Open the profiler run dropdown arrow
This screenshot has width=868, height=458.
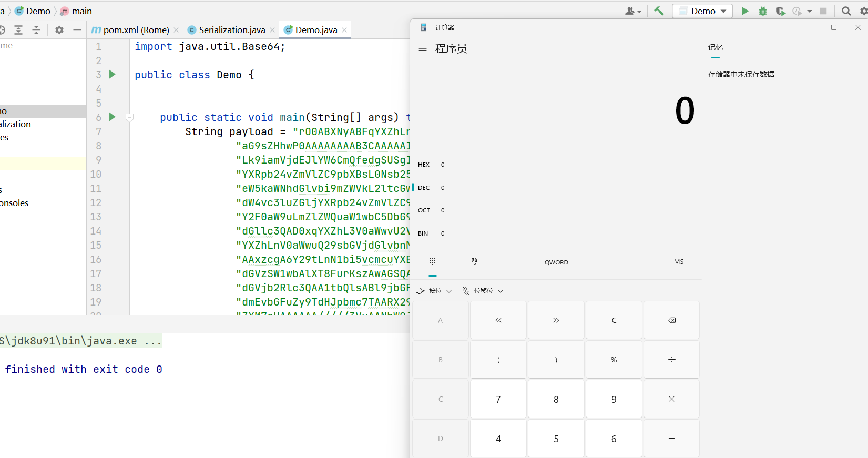810,11
